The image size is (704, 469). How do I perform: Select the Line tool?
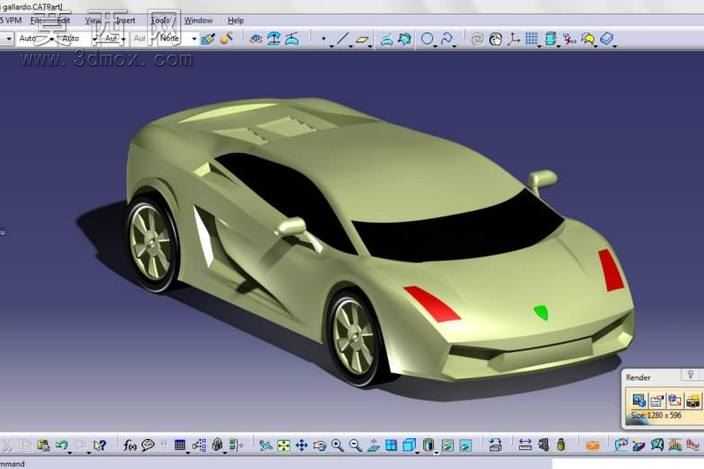pyautogui.click(x=342, y=39)
